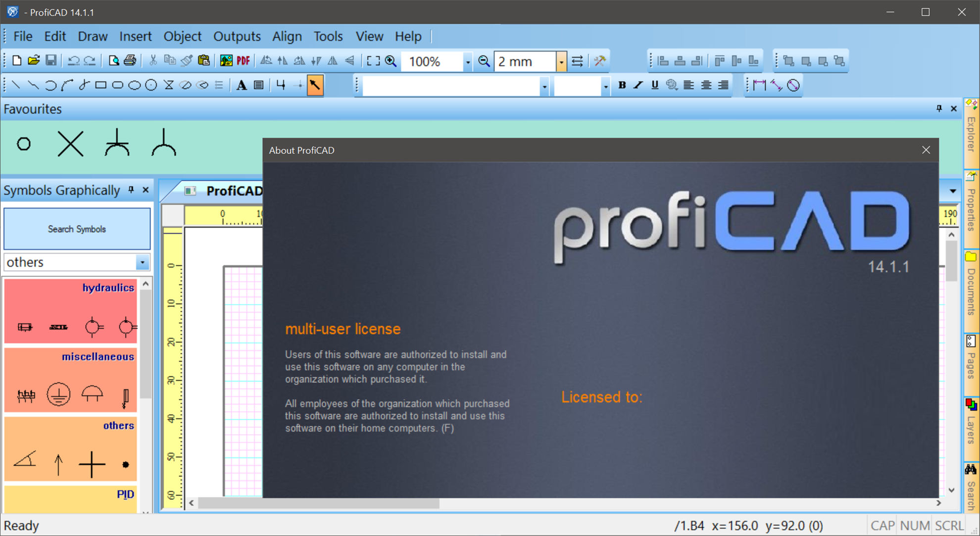Screen dimensions: 980x536
Task: Save the drawing with floppy disk icon
Action: pyautogui.click(x=50, y=61)
